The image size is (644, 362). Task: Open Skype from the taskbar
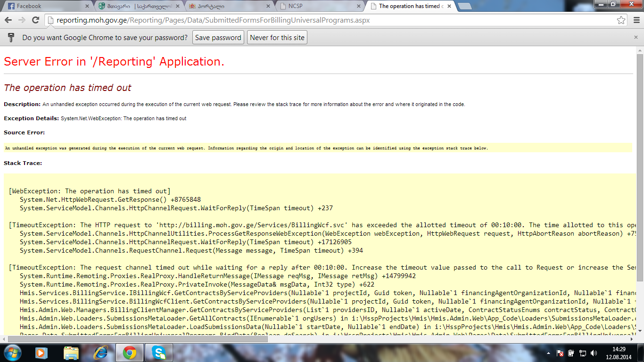pos(159,353)
